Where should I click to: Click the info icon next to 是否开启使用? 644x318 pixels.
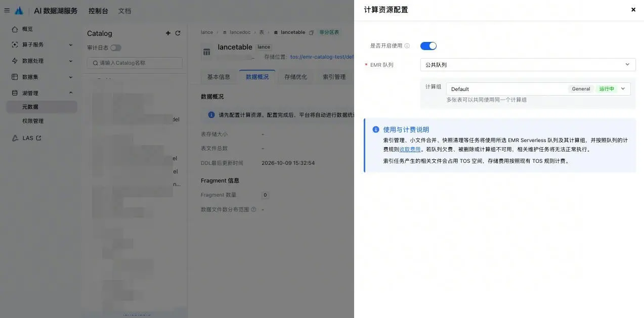click(407, 46)
